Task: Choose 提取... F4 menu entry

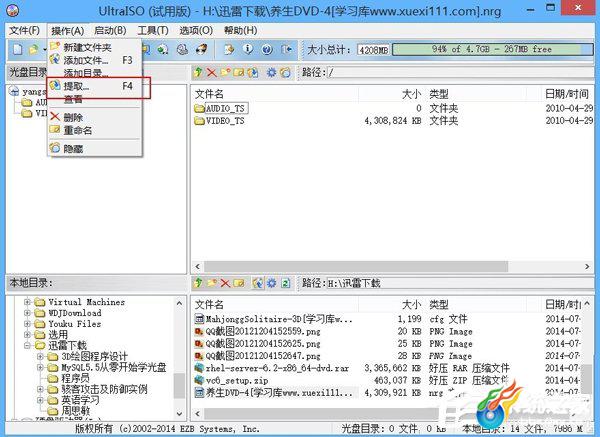Action: [95, 86]
